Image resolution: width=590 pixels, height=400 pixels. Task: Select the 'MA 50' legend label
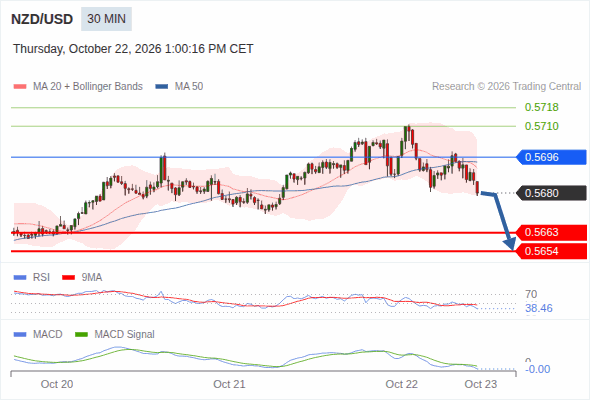click(189, 87)
